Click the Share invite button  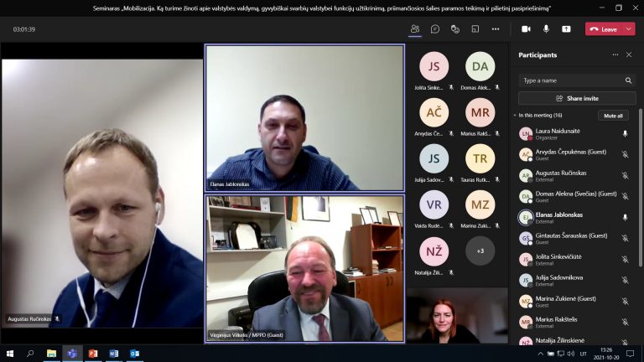pyautogui.click(x=577, y=99)
